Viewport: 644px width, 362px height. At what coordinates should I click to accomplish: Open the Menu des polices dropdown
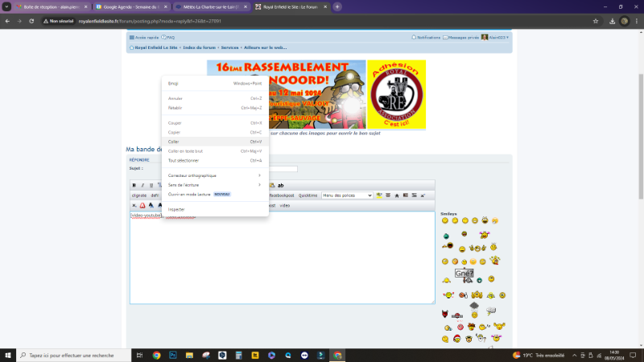click(347, 195)
